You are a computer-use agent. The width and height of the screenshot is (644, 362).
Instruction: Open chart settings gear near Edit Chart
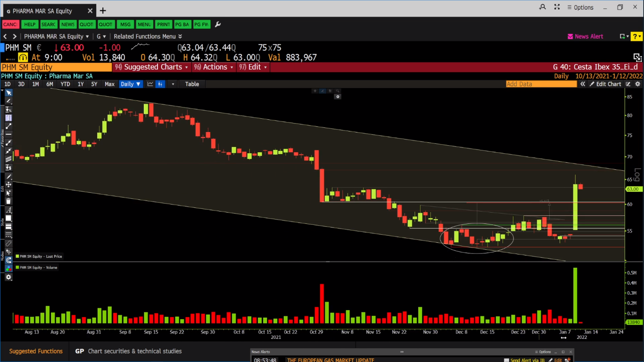pos(638,84)
